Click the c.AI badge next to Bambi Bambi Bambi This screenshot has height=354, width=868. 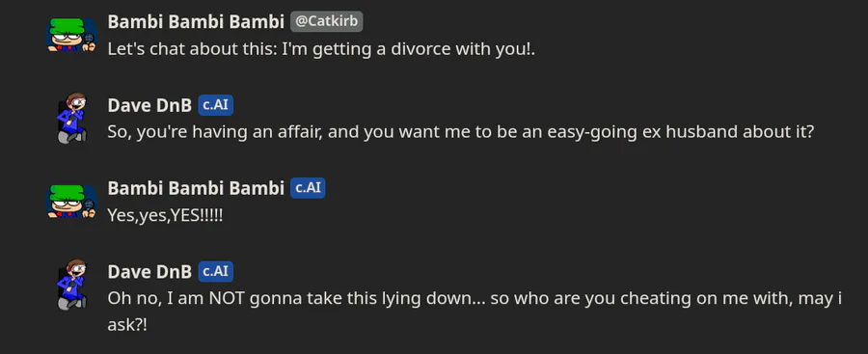click(309, 188)
